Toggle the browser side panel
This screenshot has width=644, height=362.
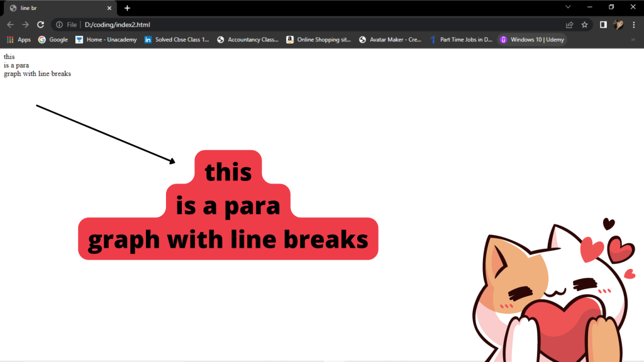coord(603,25)
